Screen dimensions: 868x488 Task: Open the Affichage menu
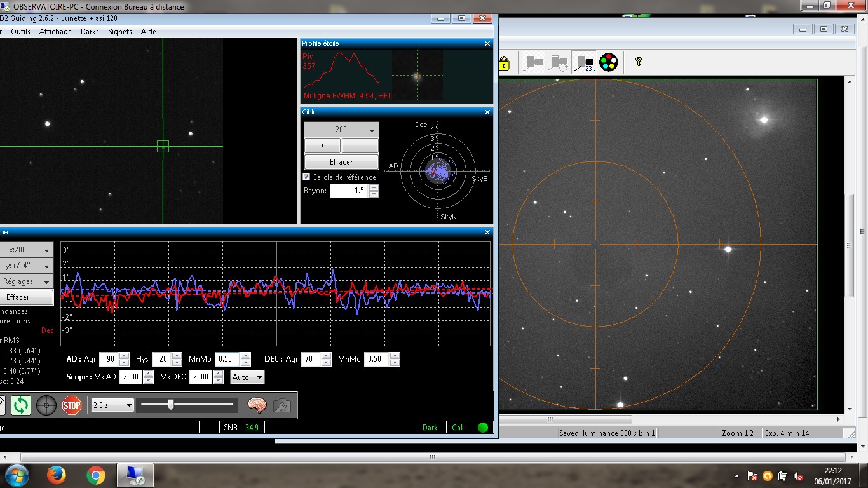pos(55,32)
